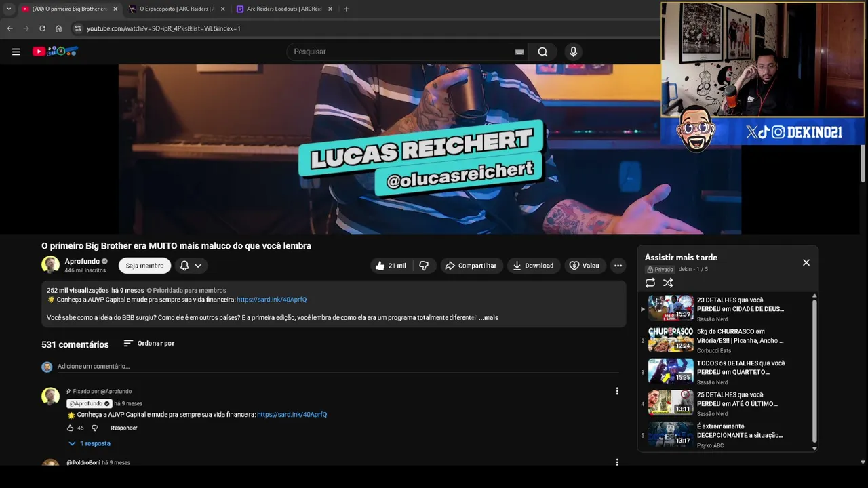Dislike the video
Screen dimensions: 868x488
pos(424,266)
